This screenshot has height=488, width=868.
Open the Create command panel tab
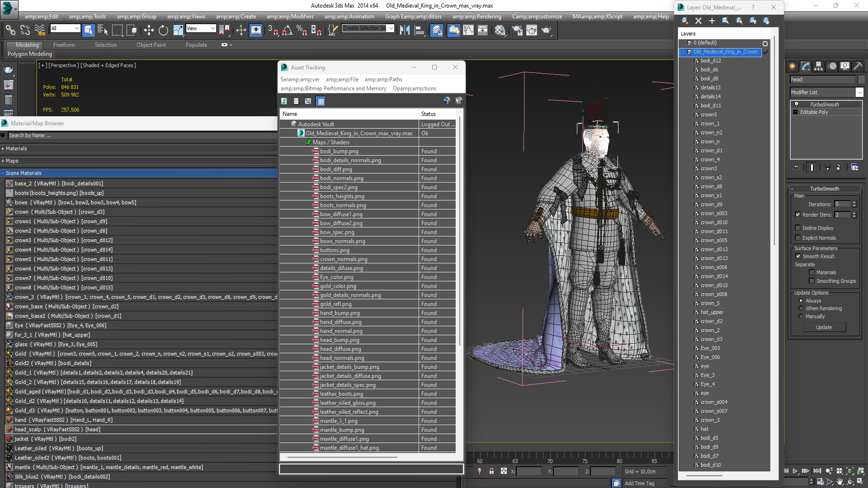coord(793,66)
